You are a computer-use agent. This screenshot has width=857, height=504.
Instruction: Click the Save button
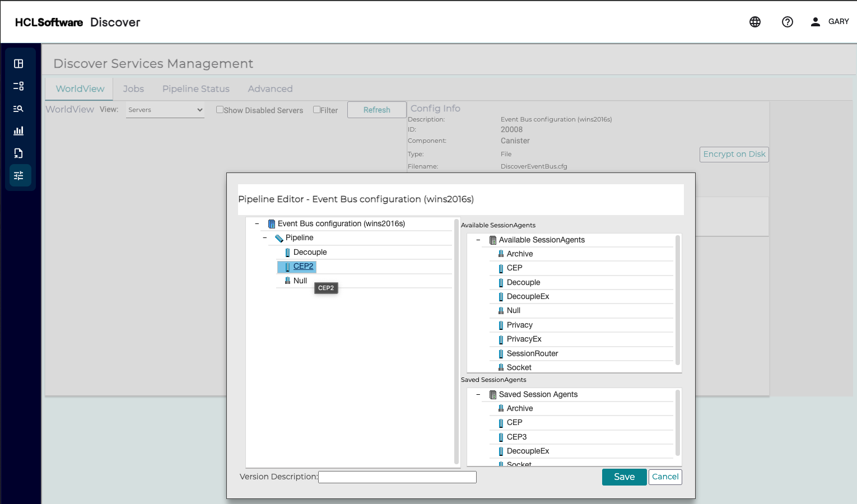(624, 477)
